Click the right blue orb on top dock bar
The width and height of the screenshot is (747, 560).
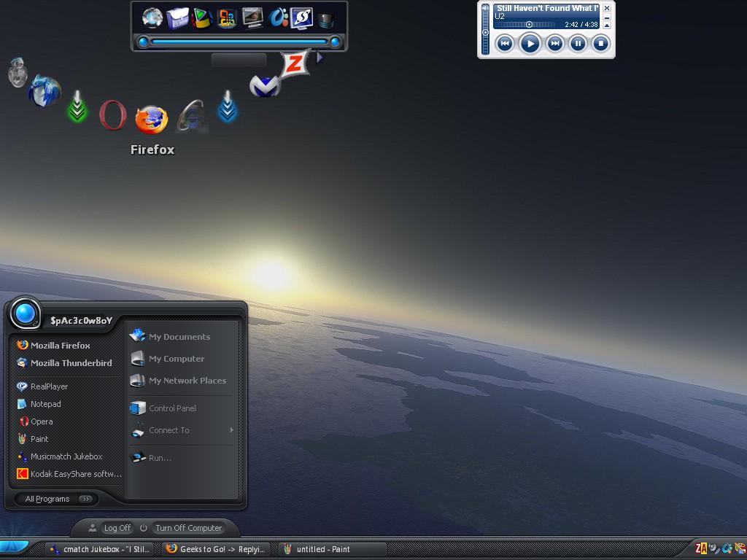coord(335,42)
